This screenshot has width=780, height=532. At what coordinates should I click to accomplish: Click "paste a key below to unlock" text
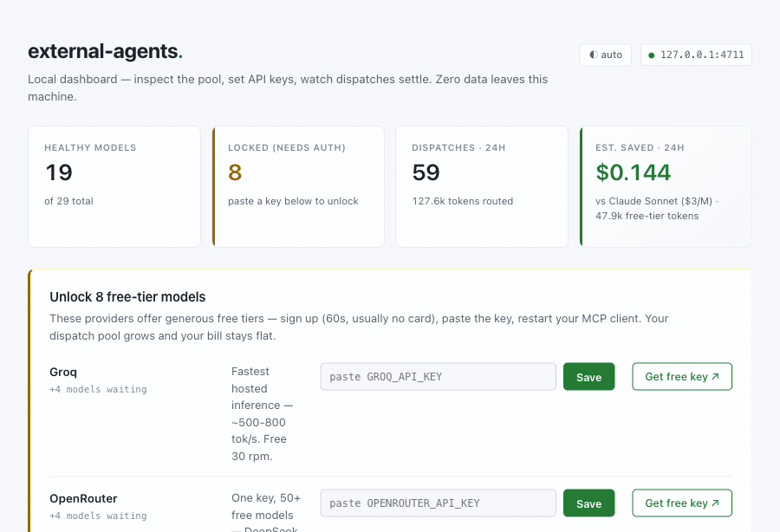293,201
